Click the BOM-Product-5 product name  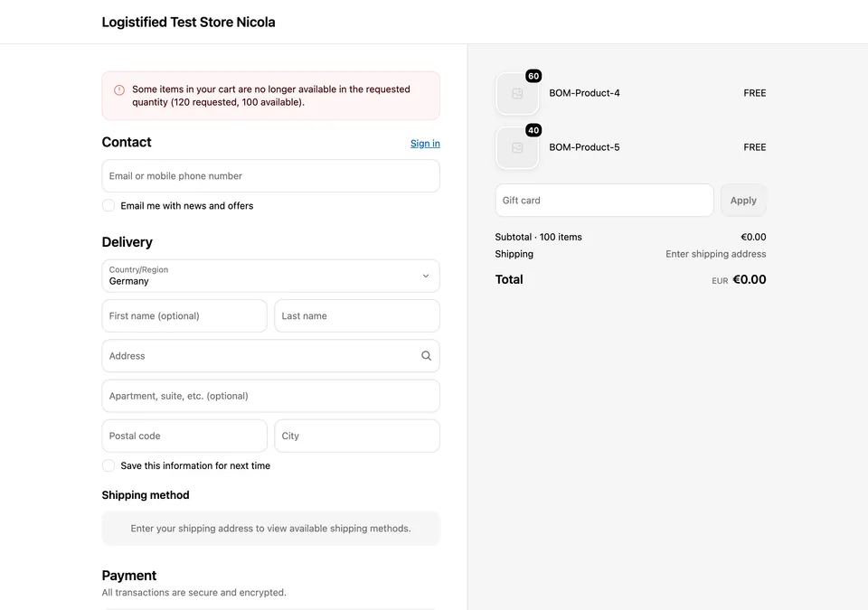point(584,147)
